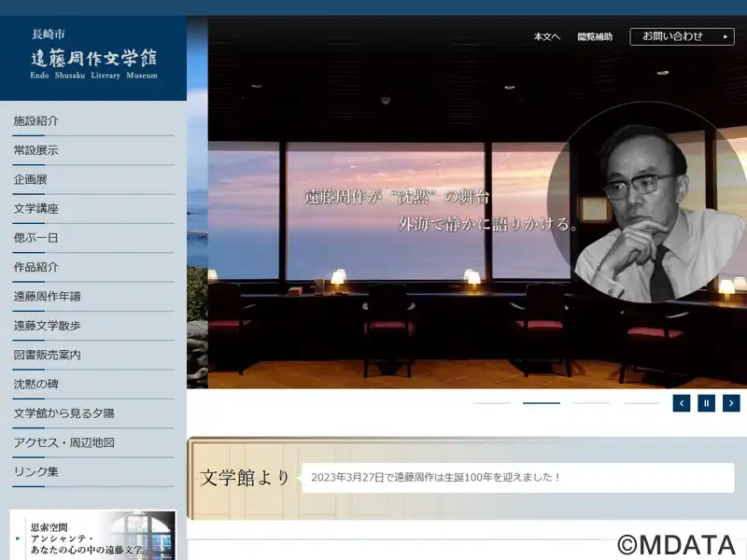
Task: Click the 遠藤周作文学館 site logo
Action: (x=93, y=54)
